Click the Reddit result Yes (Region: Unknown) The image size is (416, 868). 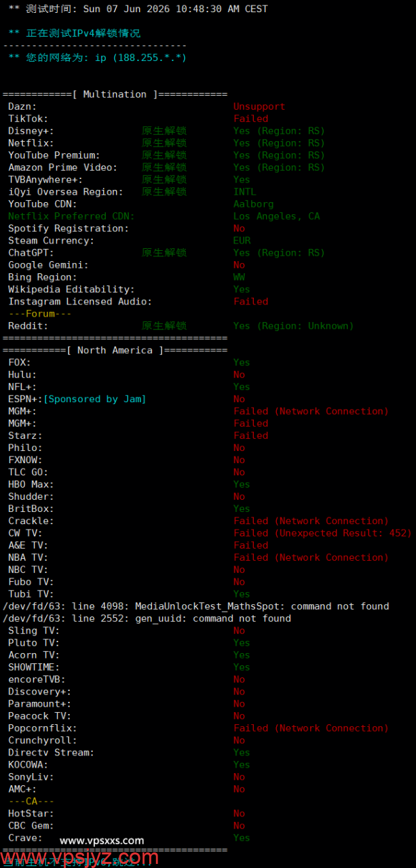tap(294, 326)
